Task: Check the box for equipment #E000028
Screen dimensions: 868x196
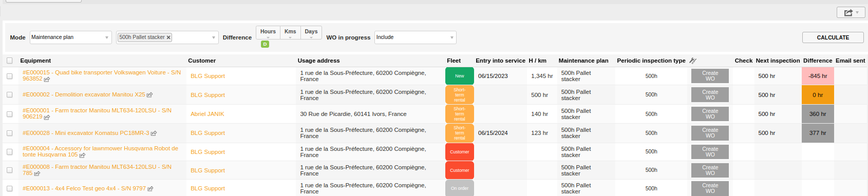Action: 9,133
